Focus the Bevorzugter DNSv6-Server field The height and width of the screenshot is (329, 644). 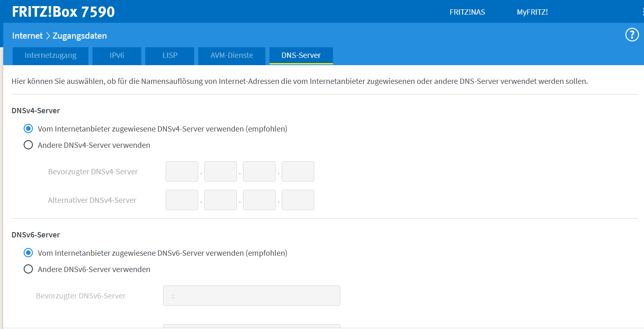[x=252, y=296]
